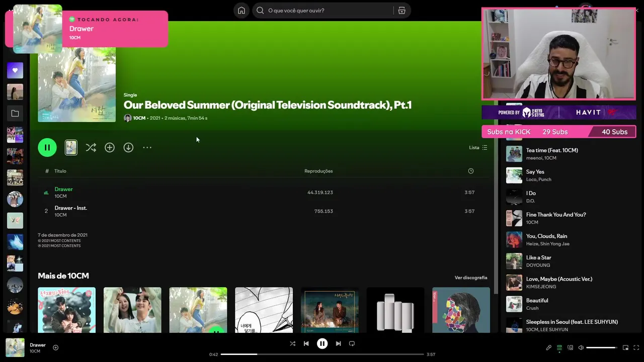
Task: Click the 'Ver discografia' link
Action: click(471, 278)
